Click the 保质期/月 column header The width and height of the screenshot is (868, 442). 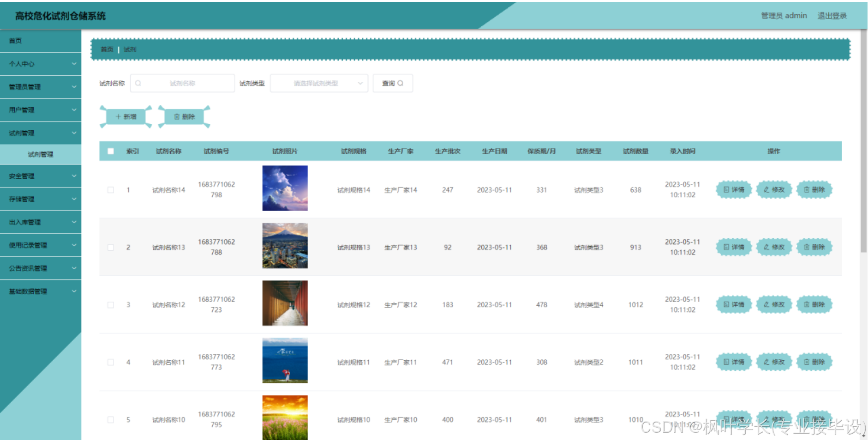click(542, 151)
